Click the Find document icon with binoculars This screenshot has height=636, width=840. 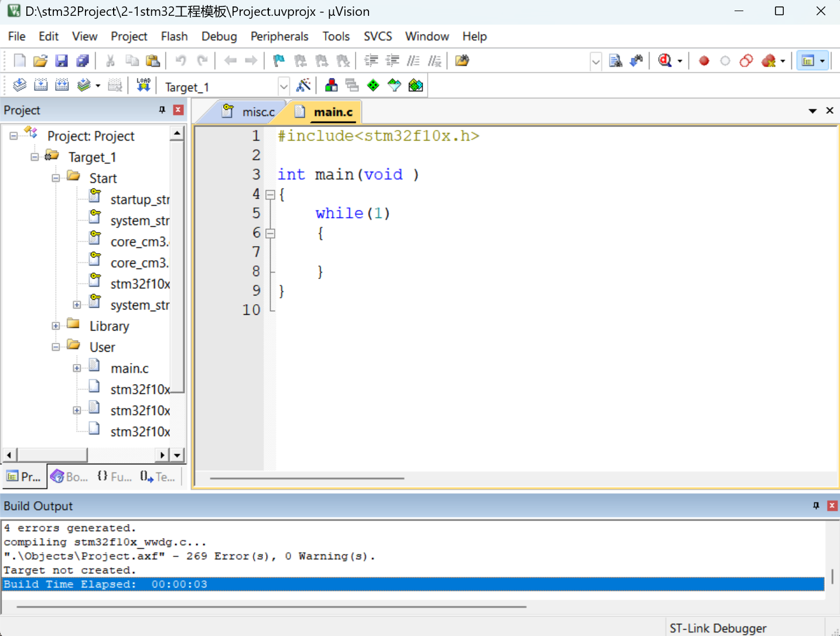pyautogui.click(x=615, y=60)
